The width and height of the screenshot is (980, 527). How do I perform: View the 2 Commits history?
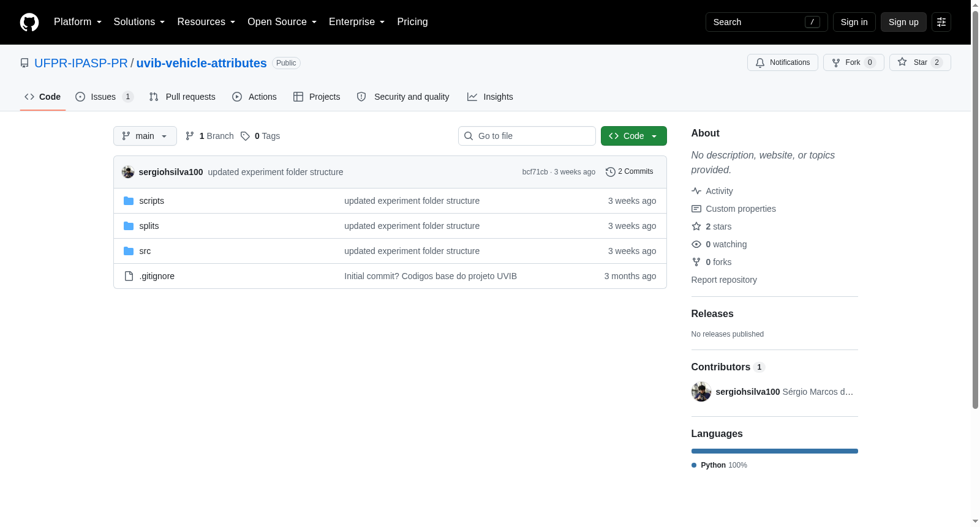tap(630, 172)
